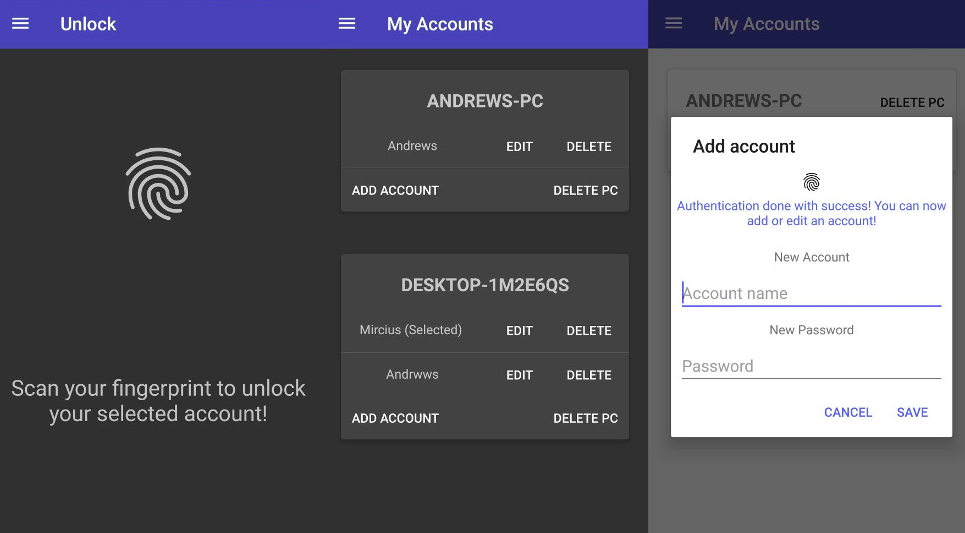Delete the Andrews account
Image resolution: width=965 pixels, height=533 pixels.
pyautogui.click(x=589, y=146)
